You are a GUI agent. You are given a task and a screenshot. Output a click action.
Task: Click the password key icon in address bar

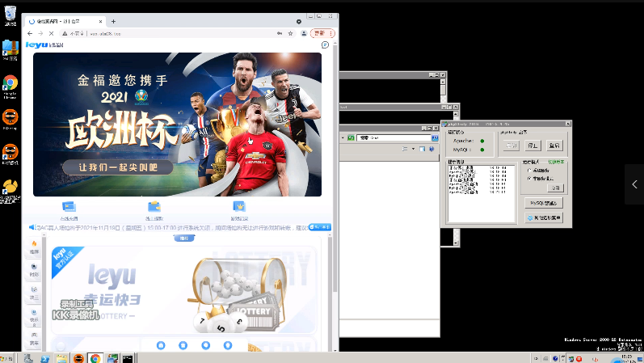click(280, 33)
